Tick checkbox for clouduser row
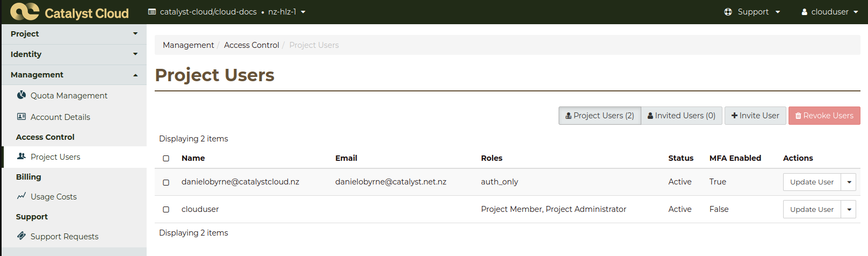The height and width of the screenshot is (256, 868). tap(166, 209)
